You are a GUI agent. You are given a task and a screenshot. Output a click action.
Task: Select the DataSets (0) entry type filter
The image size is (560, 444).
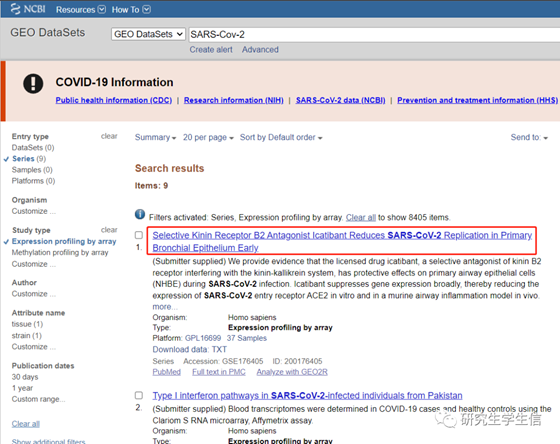pos(33,148)
